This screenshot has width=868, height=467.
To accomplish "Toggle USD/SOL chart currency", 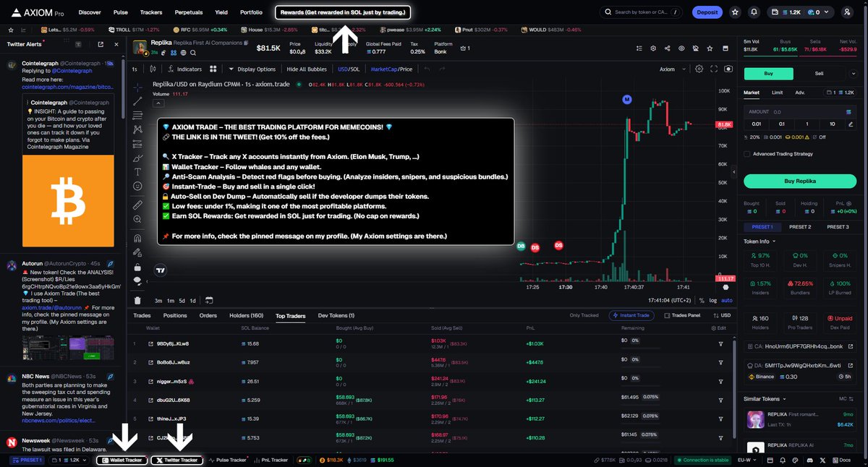I will (x=348, y=69).
